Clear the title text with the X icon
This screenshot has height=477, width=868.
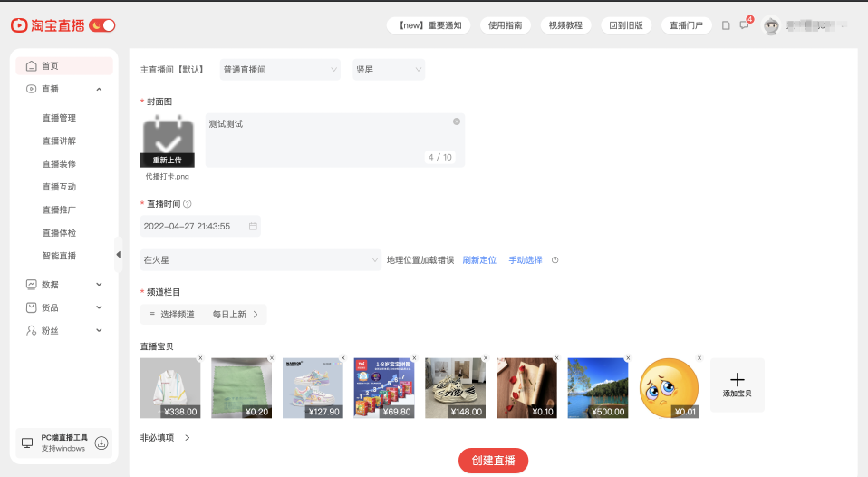456,122
